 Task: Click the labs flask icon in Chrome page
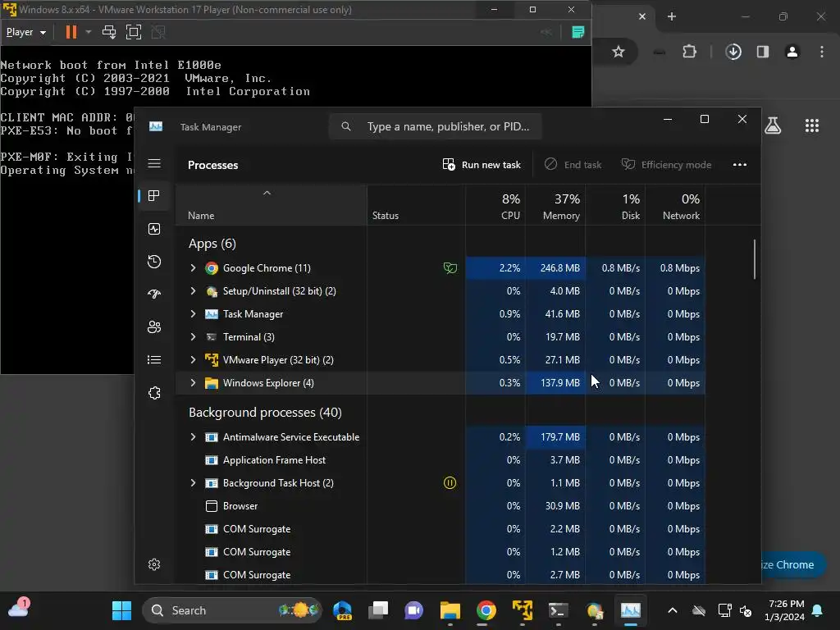point(773,126)
